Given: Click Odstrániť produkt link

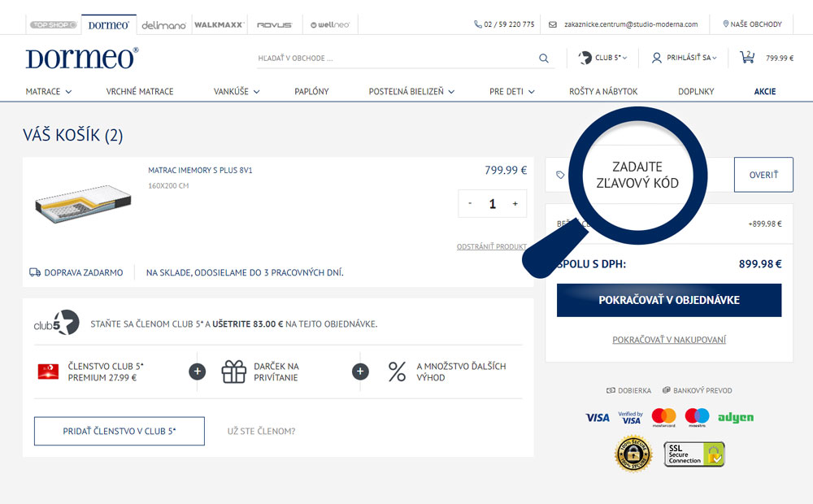Looking at the screenshot, I should [x=491, y=246].
